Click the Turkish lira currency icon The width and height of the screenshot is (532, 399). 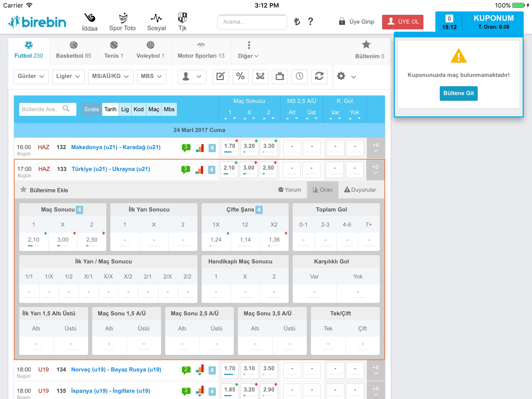(x=297, y=22)
